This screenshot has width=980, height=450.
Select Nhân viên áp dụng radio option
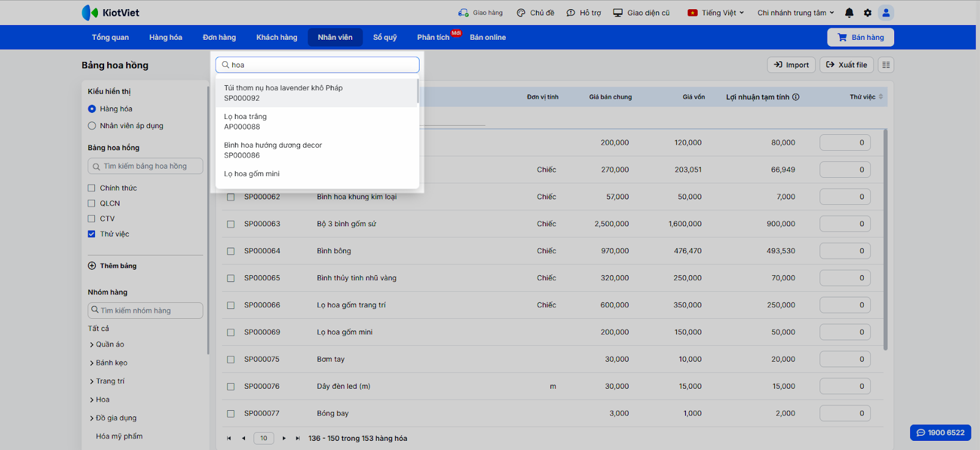tap(92, 126)
